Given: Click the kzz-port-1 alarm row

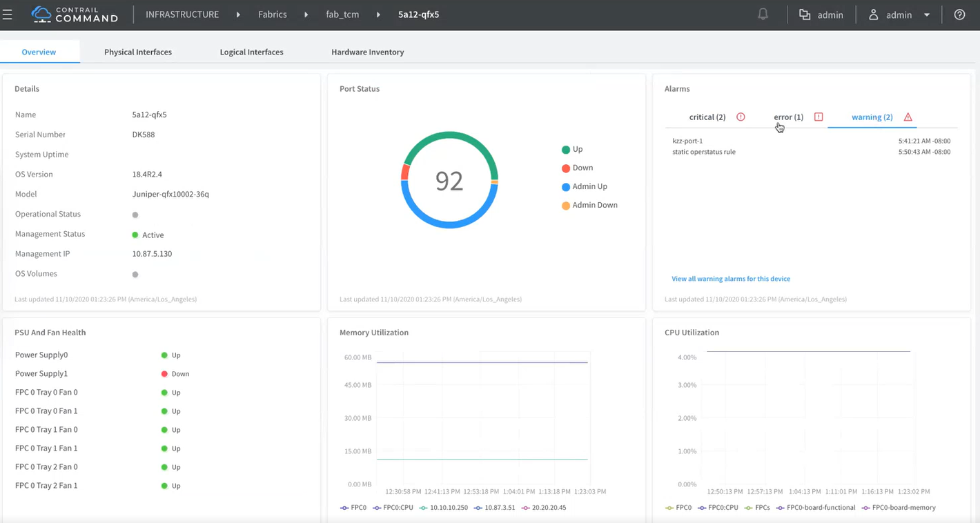Looking at the screenshot, I should [x=812, y=141].
